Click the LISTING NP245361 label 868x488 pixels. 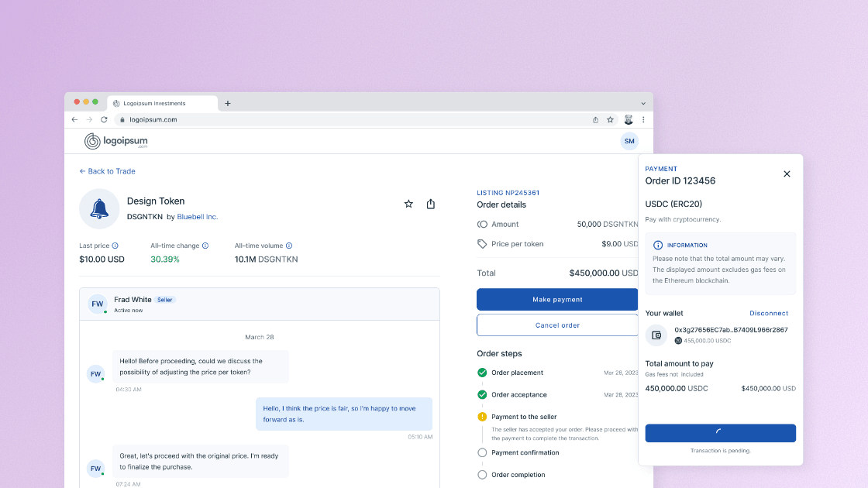pyautogui.click(x=508, y=193)
